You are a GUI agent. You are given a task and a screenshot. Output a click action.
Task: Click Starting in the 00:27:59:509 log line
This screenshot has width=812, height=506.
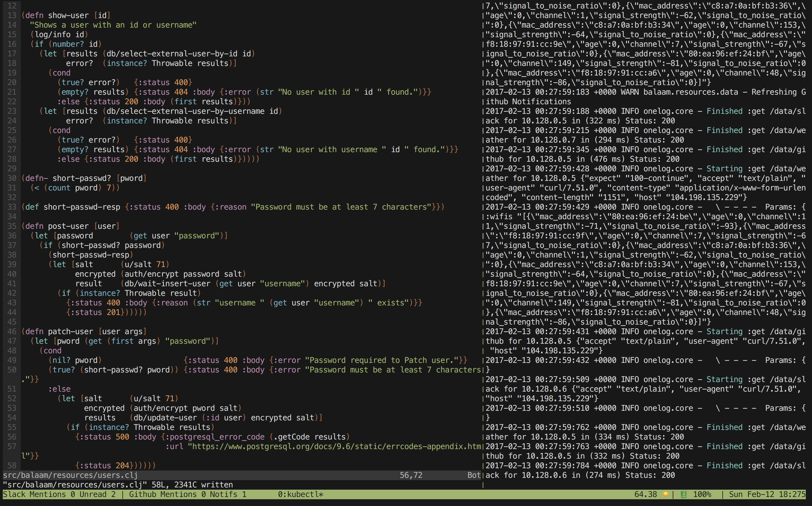(x=724, y=379)
